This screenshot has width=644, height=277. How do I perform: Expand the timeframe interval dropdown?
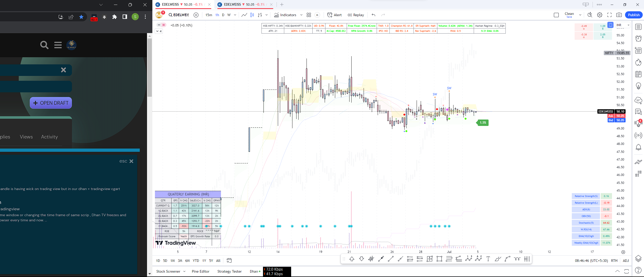tap(235, 15)
